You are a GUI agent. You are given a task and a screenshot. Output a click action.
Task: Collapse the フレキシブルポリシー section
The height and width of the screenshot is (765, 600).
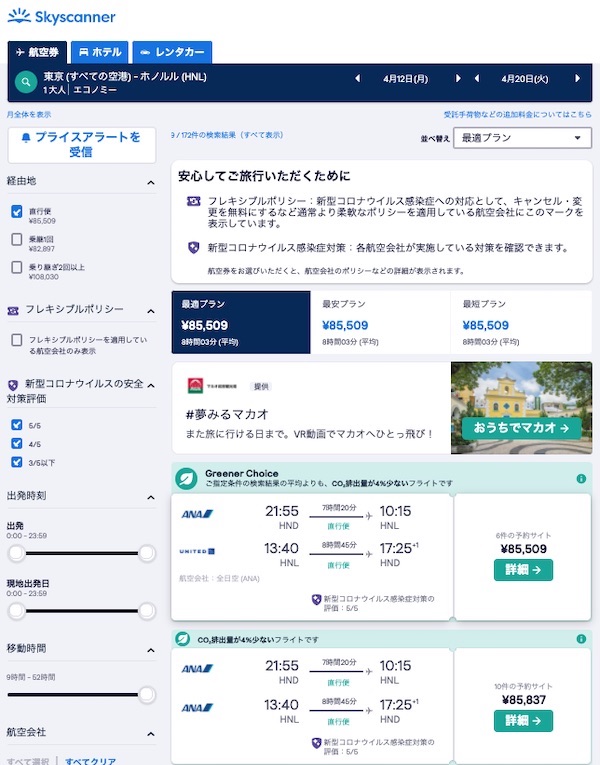(151, 311)
